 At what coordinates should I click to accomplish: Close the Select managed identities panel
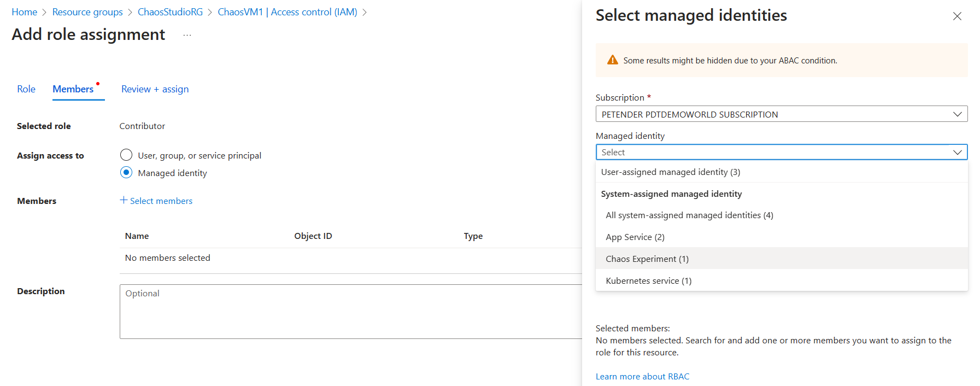956,16
